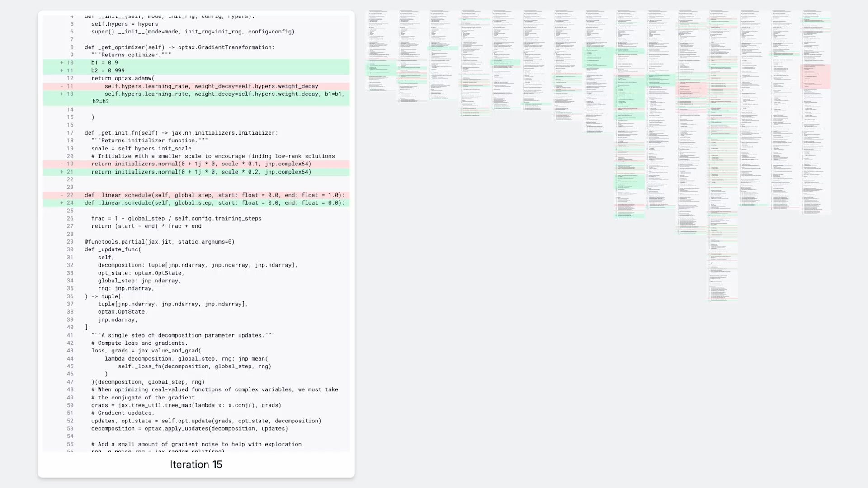Click plus marker on added line 13 with b1=b1

click(x=62, y=94)
